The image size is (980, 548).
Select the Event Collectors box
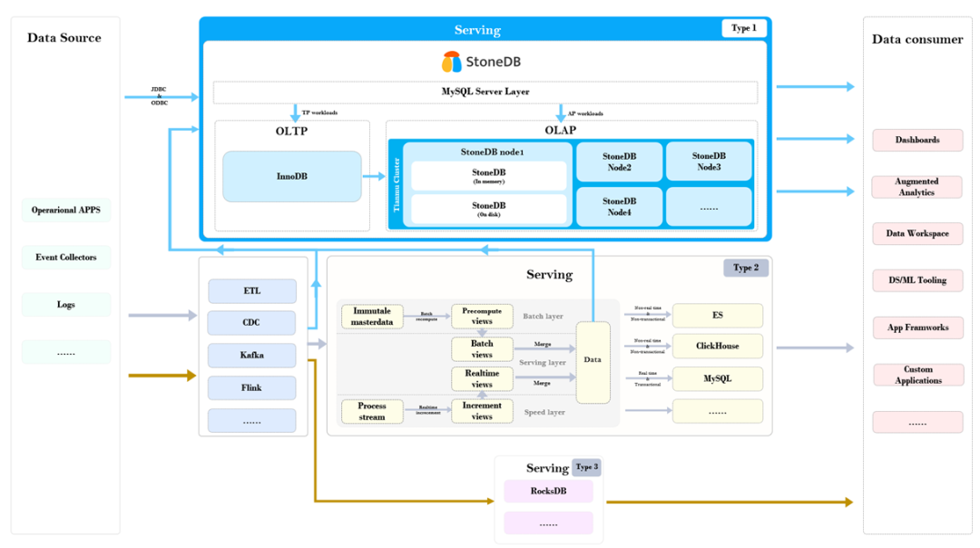pyautogui.click(x=65, y=258)
